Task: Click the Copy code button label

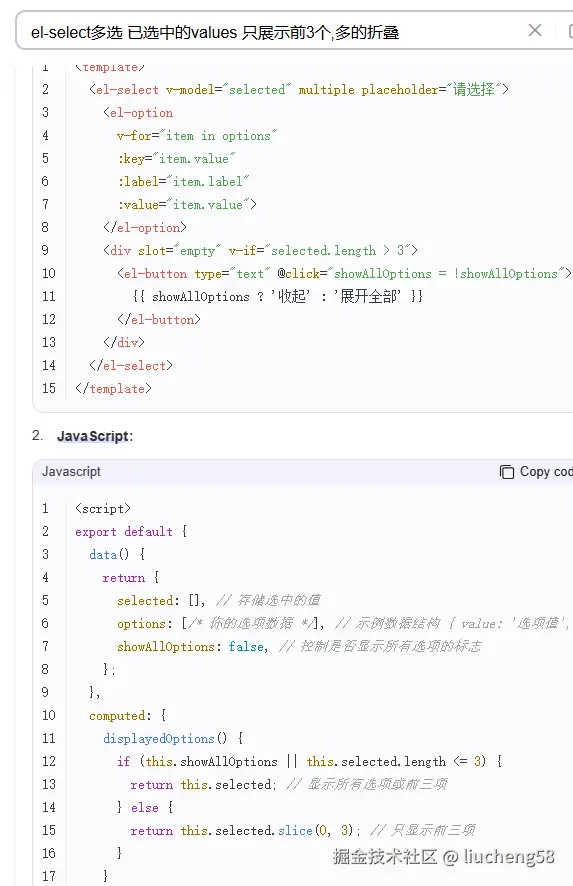Action: click(546, 471)
